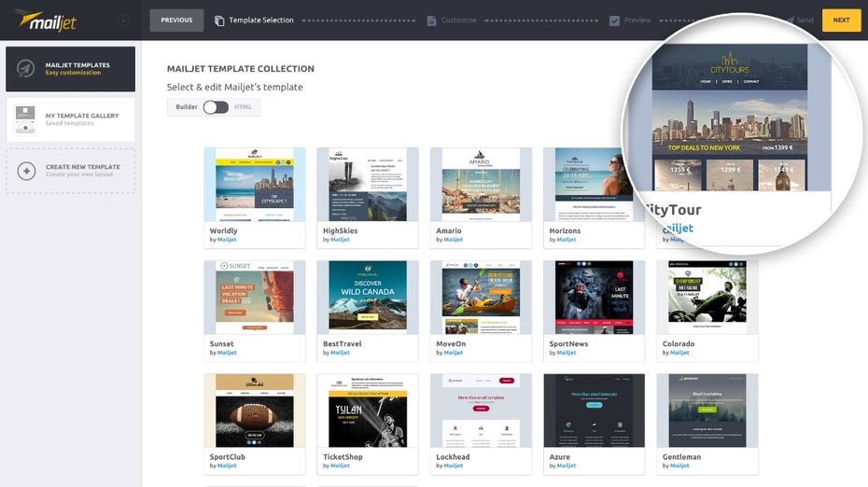
Task: Click the Mailjet link under SportNews
Action: tap(567, 353)
